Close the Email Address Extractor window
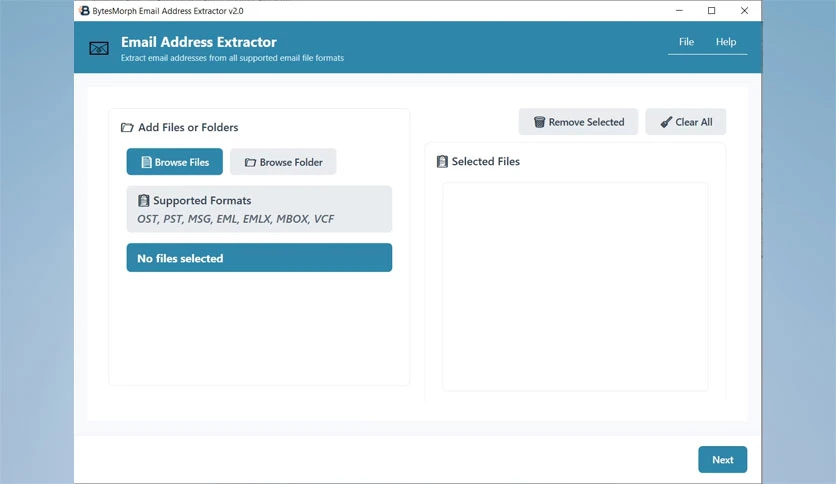Image resolution: width=836 pixels, height=484 pixels. [744, 11]
